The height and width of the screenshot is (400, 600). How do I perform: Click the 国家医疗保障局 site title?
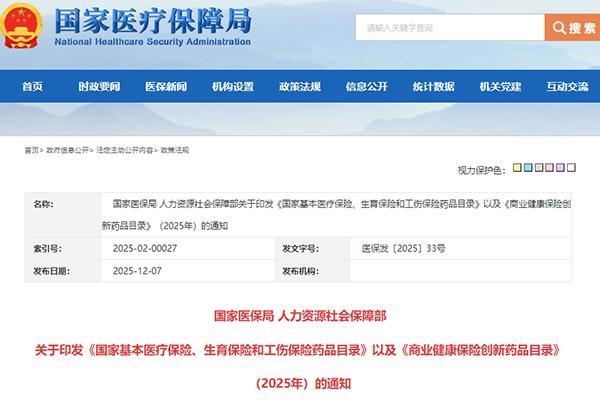(x=153, y=20)
